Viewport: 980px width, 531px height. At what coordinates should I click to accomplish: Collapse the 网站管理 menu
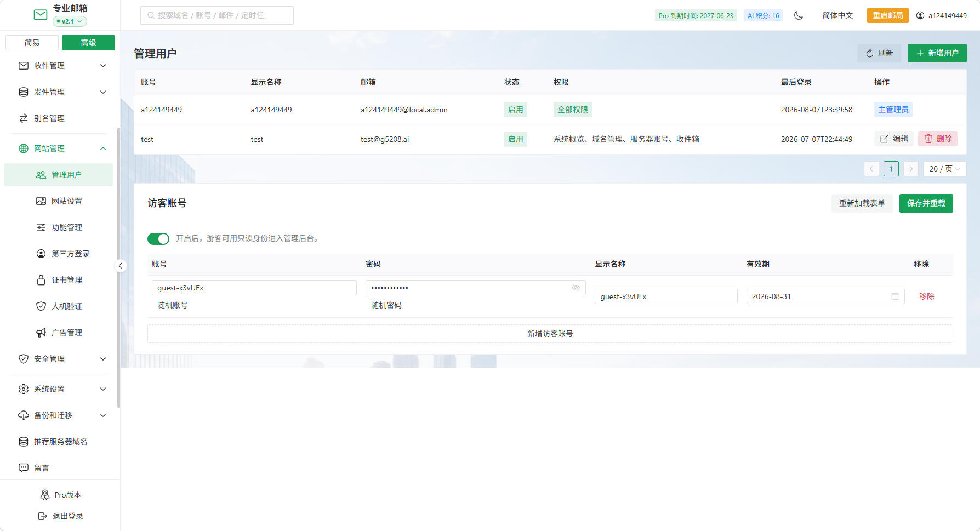[x=103, y=149]
